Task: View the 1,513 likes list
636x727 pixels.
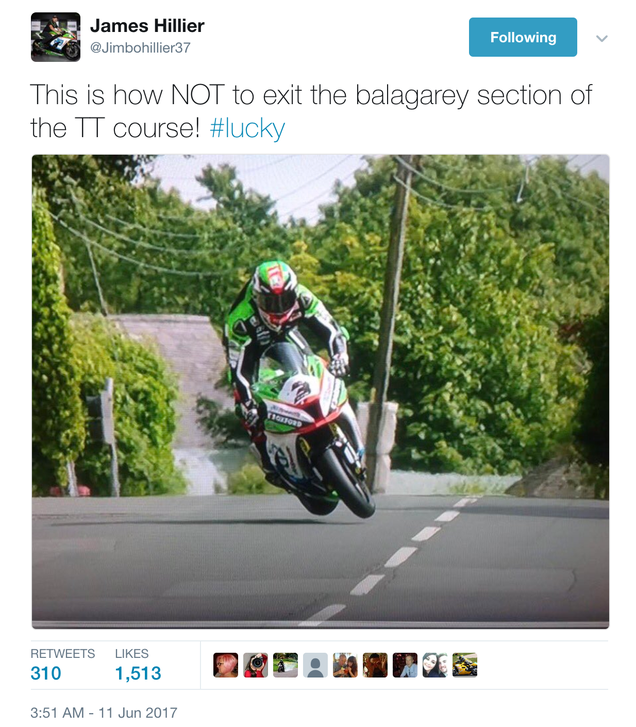Action: click(x=138, y=673)
